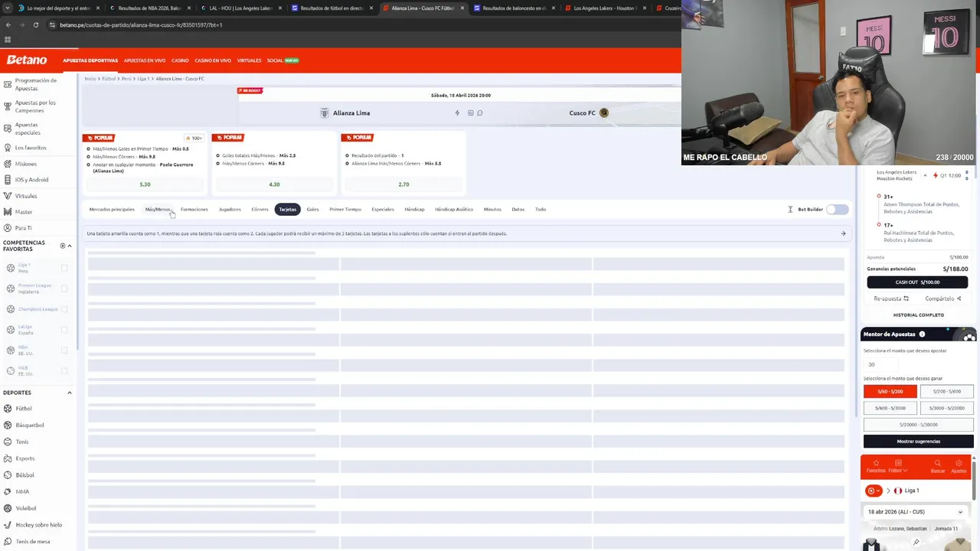Screen dimensions: 980x551
Task: Click the Re-apuesta button
Action: click(x=891, y=298)
